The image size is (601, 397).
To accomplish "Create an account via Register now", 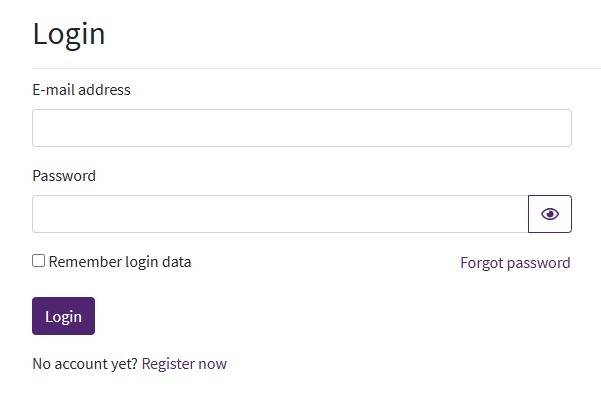I will [184, 364].
